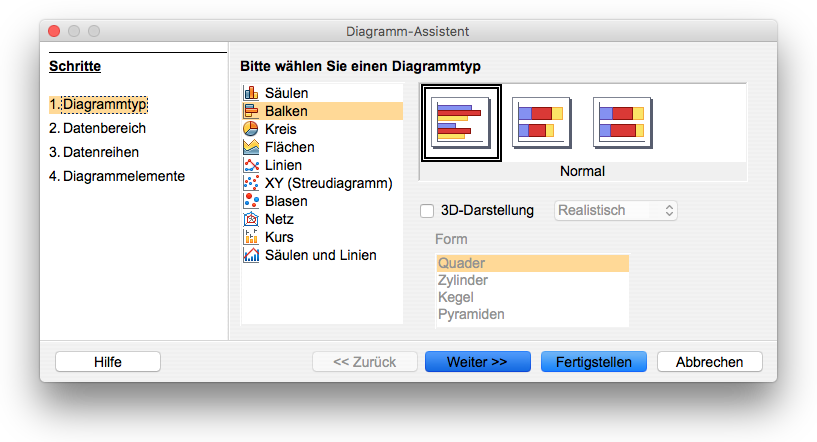This screenshot has height=442, width=817.
Task: Select the stacked bar subtype thumbnail
Action: coord(541,122)
